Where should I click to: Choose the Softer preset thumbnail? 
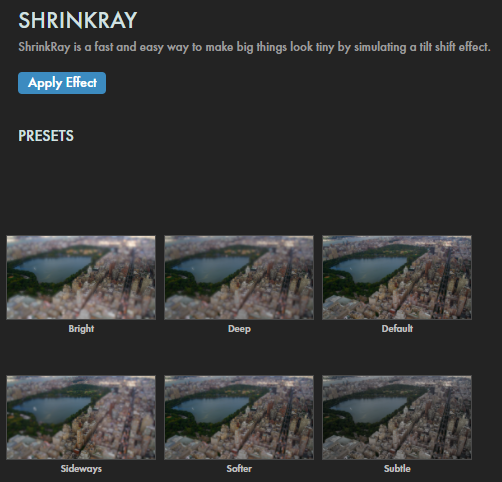coord(239,417)
